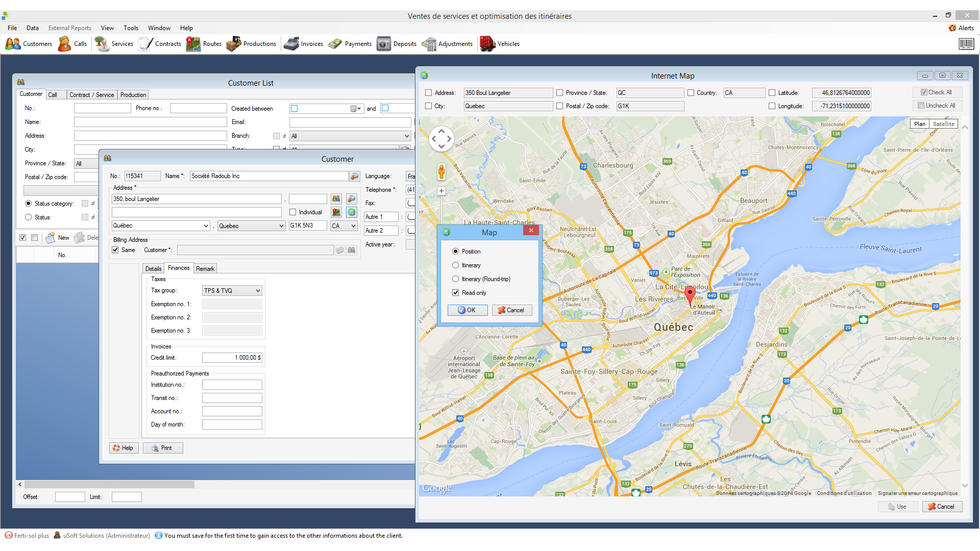The height and width of the screenshot is (551, 980).
Task: Open the province Quebec dropdown in Customer
Action: point(281,226)
